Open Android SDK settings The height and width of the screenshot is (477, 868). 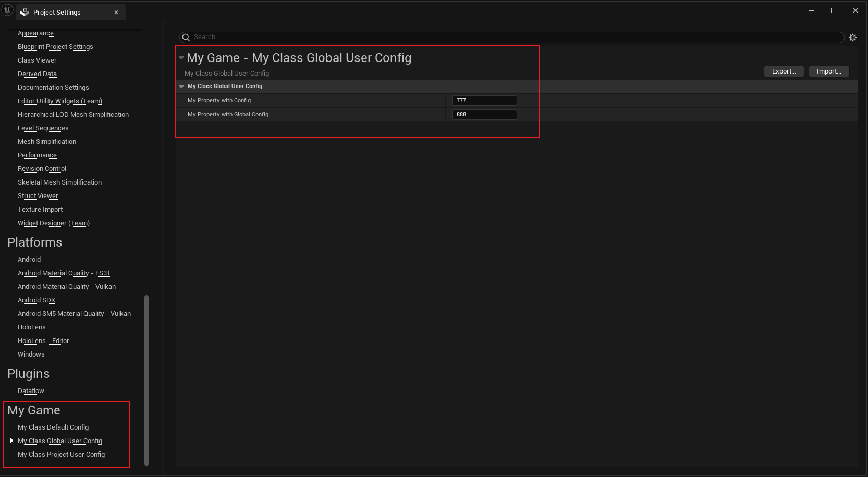click(36, 300)
